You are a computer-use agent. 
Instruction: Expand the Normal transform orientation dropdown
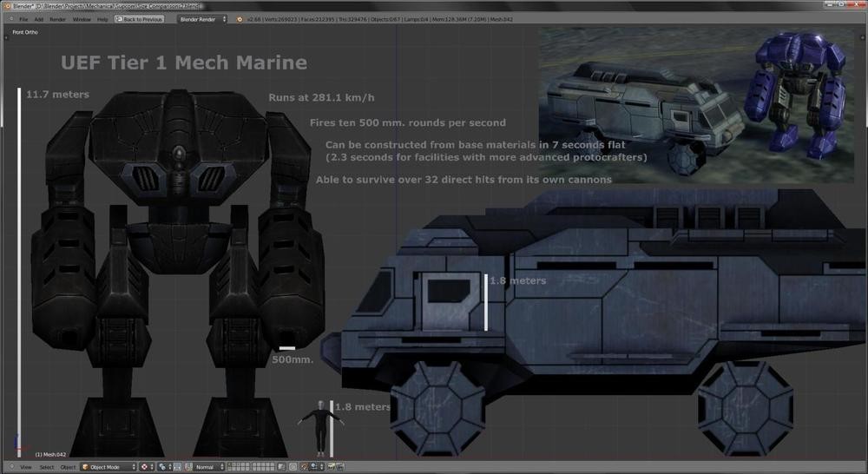pyautogui.click(x=209, y=467)
